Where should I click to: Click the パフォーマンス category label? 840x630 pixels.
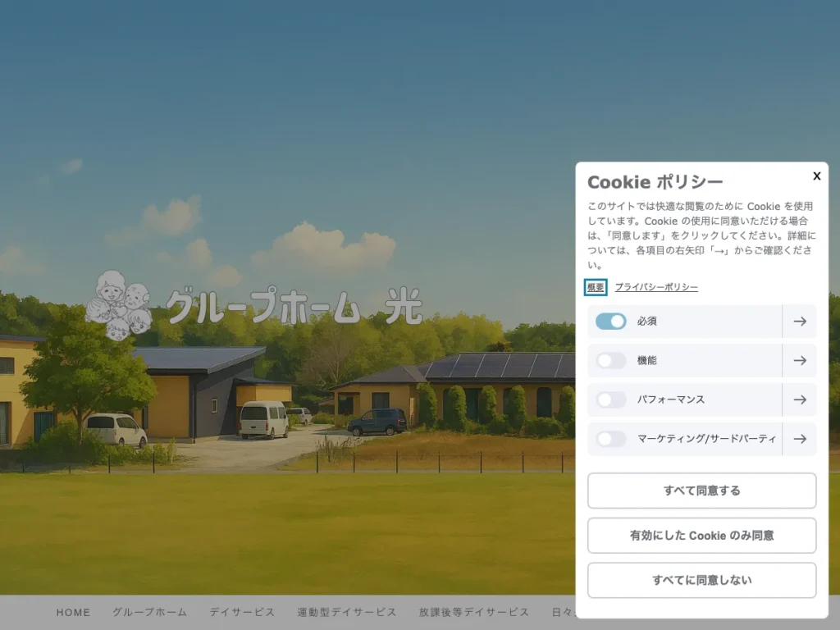[671, 399]
